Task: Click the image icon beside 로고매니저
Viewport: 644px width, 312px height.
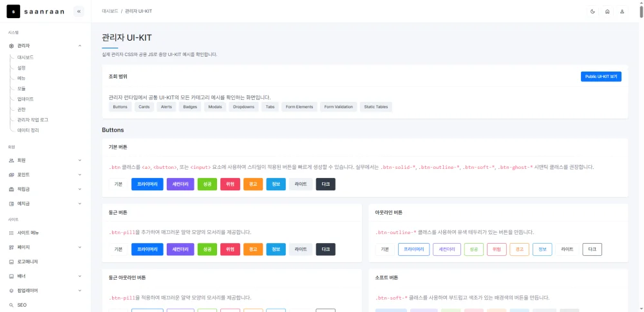Action: pos(11,262)
